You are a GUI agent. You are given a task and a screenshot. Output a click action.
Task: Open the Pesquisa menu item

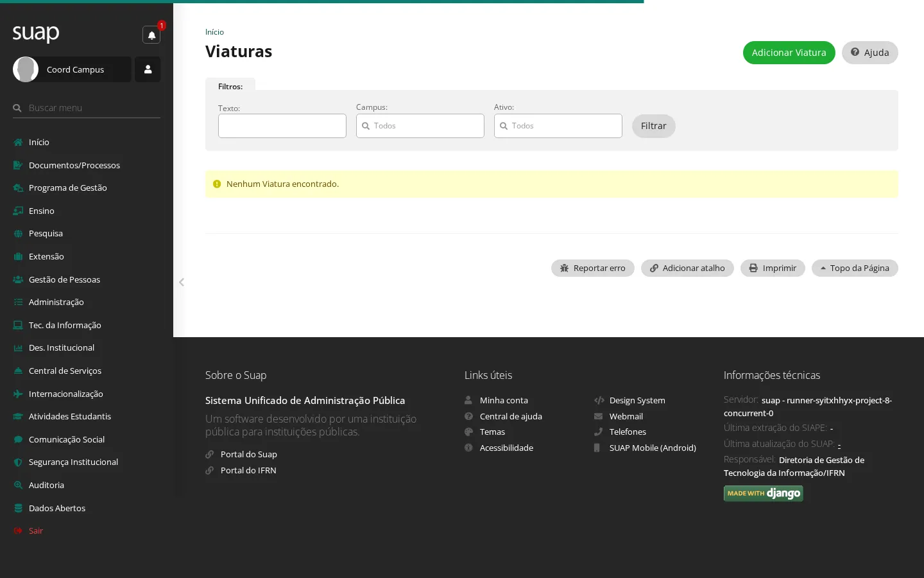pos(87,233)
